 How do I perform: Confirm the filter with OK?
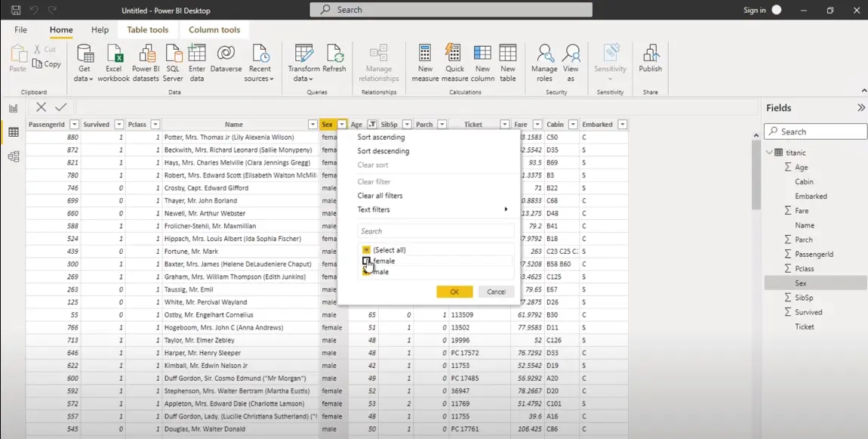pos(454,292)
